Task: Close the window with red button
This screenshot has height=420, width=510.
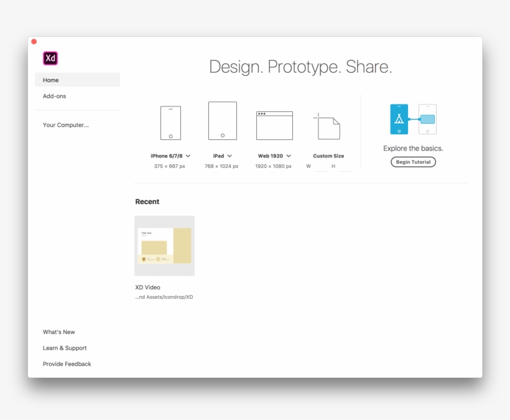Action: pyautogui.click(x=34, y=42)
